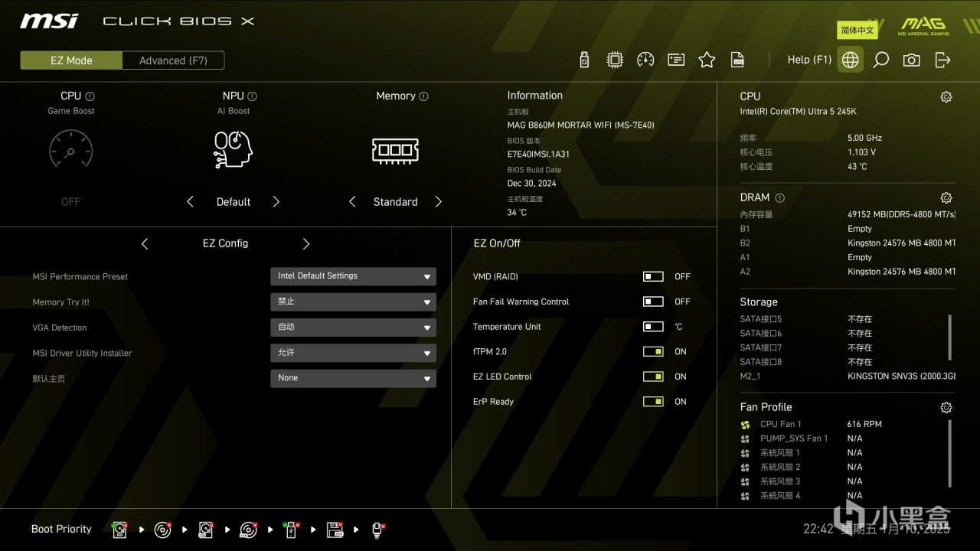Toggle Temperature Unit switch
Image resolution: width=980 pixels, height=551 pixels.
pyautogui.click(x=653, y=327)
